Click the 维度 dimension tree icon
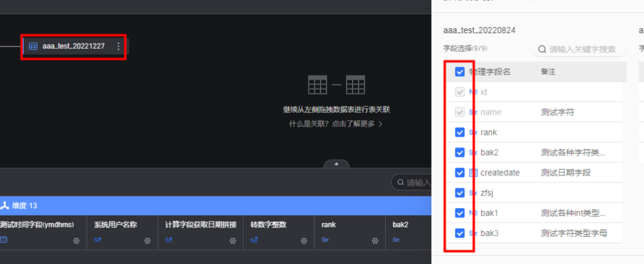 (x=5, y=206)
